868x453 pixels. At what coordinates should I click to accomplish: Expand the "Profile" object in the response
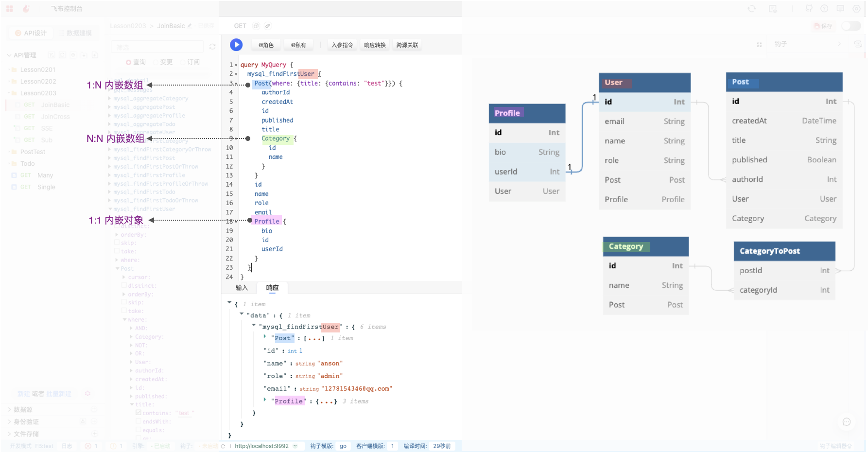pyautogui.click(x=265, y=400)
